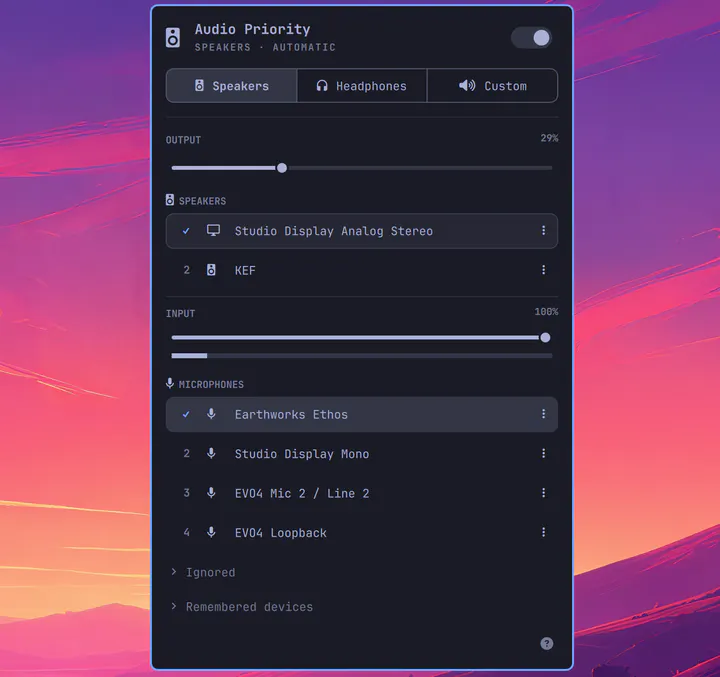Switch to the Speakers mode tab
720x677 pixels.
(231, 86)
